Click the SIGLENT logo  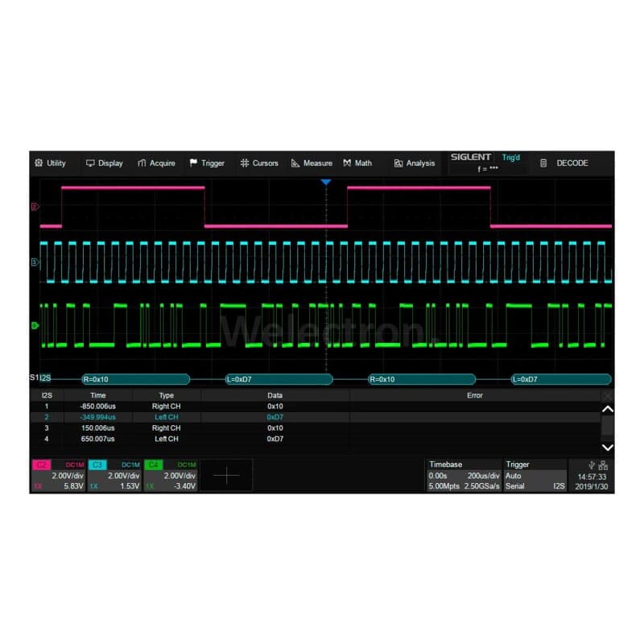(x=471, y=157)
